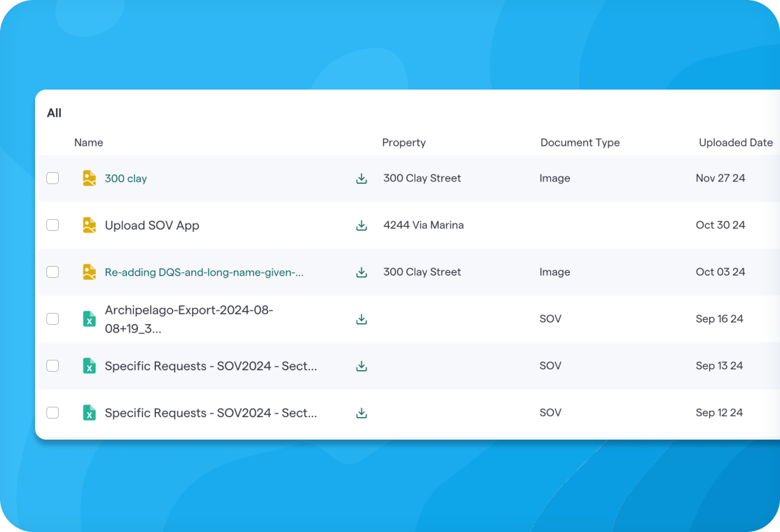Screen dimensions: 780x532
Task: Download the 300 clay file
Action: (x=362, y=178)
